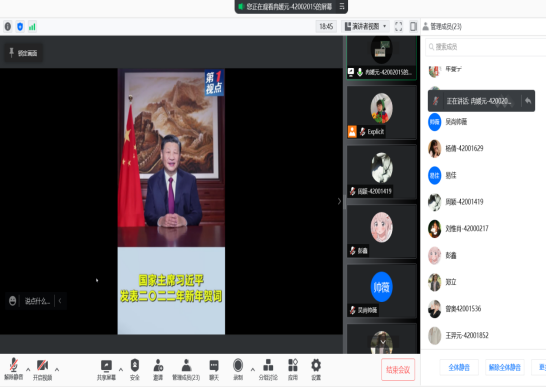This screenshot has height=388, width=547.
Task: Start recording with the record icon
Action: click(x=238, y=370)
